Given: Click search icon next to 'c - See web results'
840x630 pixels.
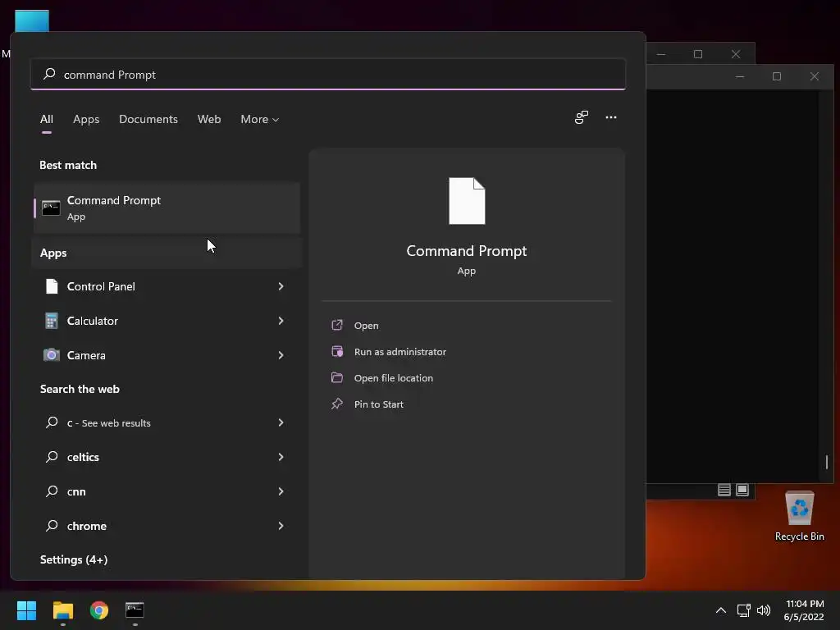Looking at the screenshot, I should point(52,422).
